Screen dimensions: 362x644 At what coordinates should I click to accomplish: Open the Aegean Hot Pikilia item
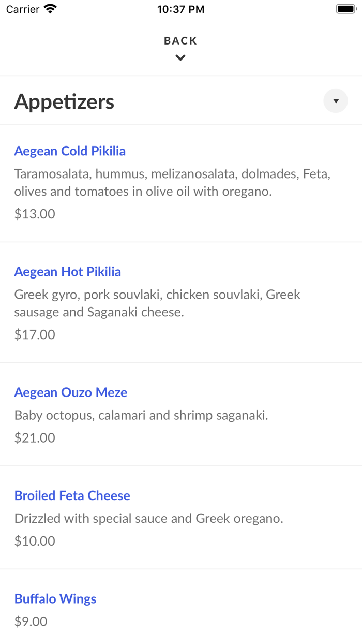67,272
